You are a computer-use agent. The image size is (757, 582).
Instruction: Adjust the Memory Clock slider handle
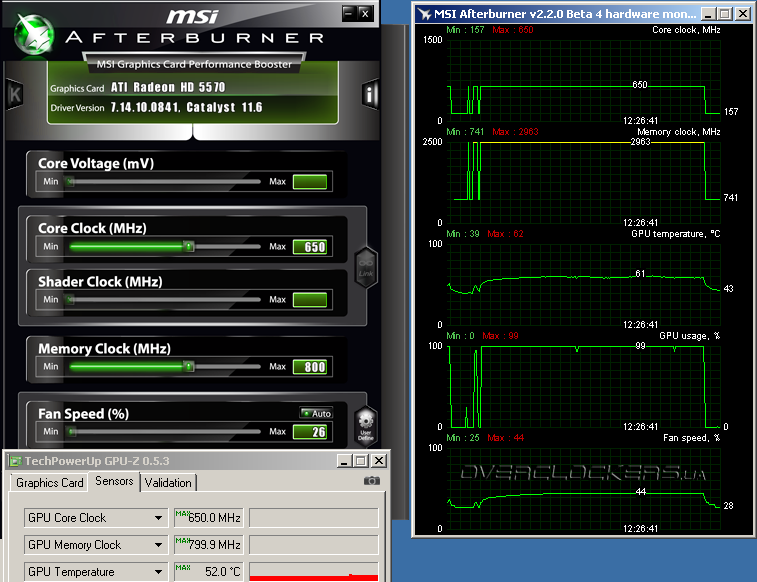189,367
